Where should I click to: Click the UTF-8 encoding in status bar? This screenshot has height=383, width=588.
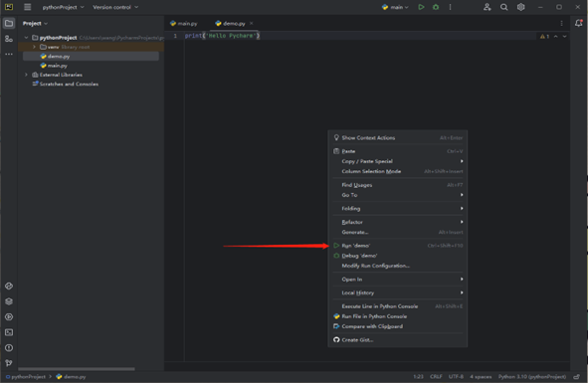(456, 377)
